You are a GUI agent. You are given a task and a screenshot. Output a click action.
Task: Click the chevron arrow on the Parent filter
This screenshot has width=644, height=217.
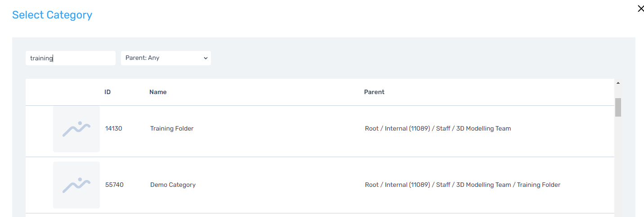pyautogui.click(x=206, y=58)
